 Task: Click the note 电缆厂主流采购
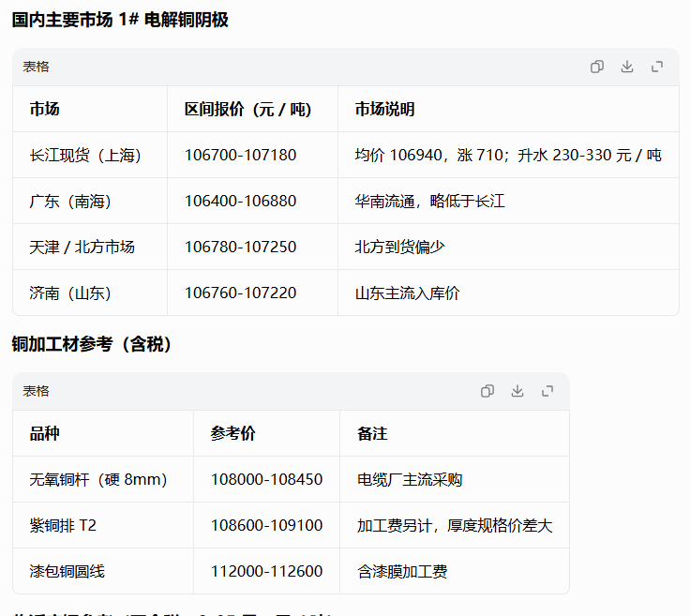click(410, 480)
